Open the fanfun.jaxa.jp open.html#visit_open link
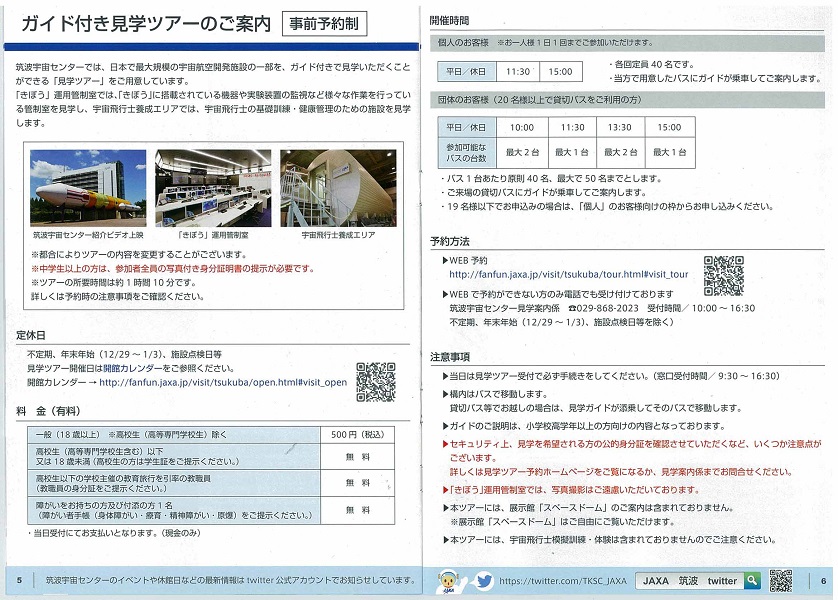This screenshot has height=600, width=838. tap(223, 383)
